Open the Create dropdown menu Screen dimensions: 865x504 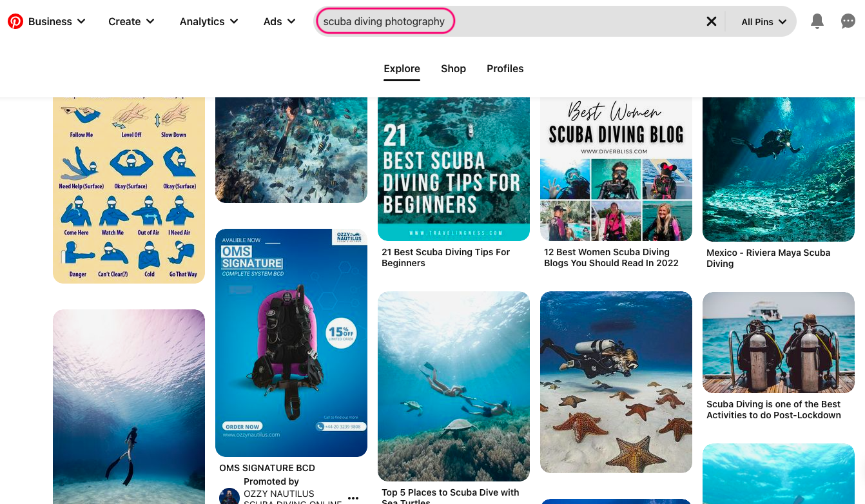point(131,21)
